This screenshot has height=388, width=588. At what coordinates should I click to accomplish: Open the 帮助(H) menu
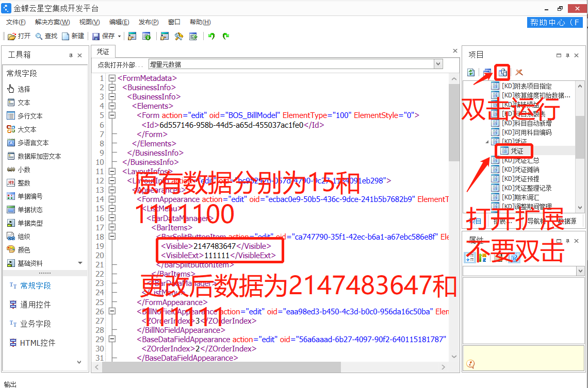[x=200, y=22]
